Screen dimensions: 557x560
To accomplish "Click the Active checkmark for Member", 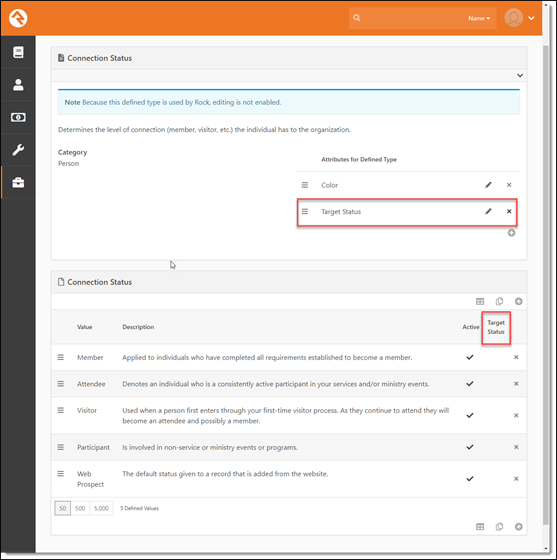I will click(x=470, y=357).
